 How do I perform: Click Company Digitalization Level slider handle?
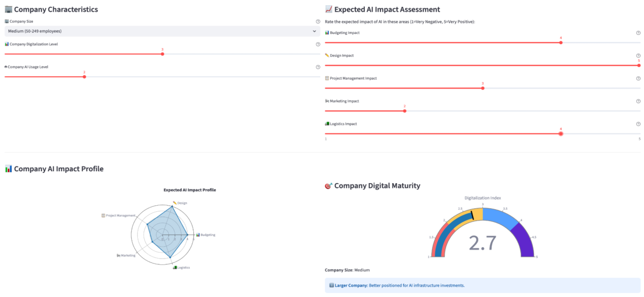click(x=162, y=54)
